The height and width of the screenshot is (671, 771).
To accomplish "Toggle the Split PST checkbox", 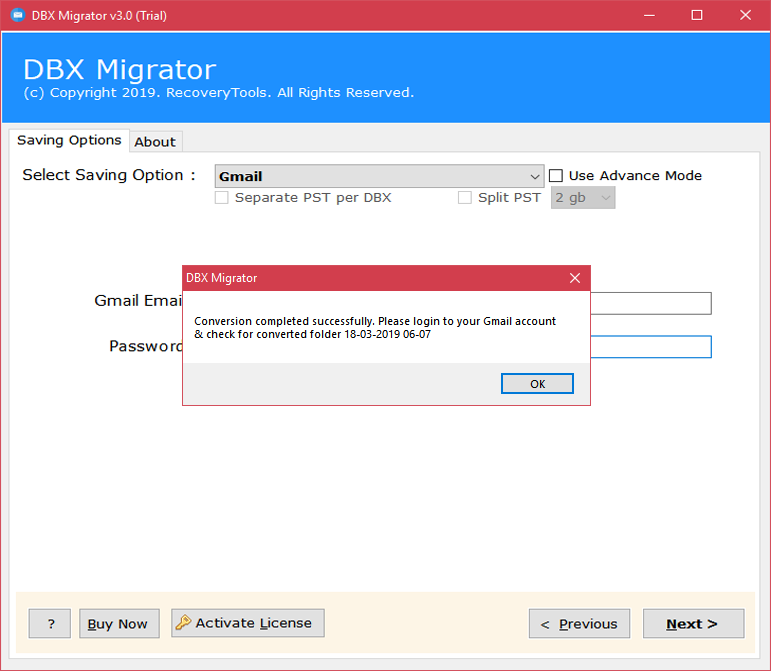I will 465,198.
